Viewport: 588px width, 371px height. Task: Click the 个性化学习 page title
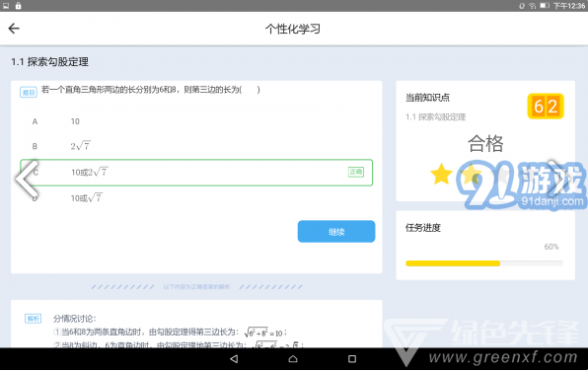point(293,29)
